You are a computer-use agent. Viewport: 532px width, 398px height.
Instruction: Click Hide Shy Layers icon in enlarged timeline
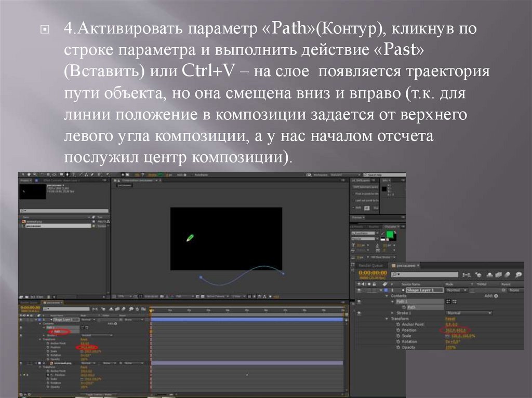click(489, 275)
